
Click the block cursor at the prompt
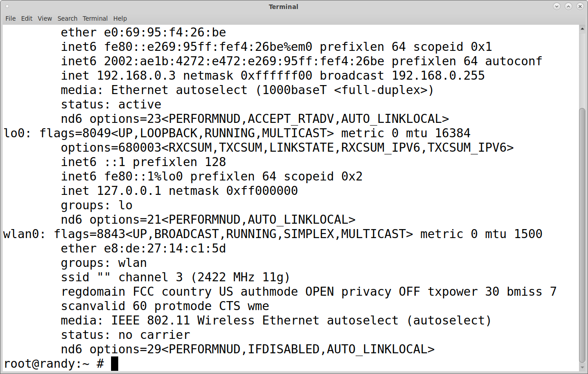pos(115,364)
